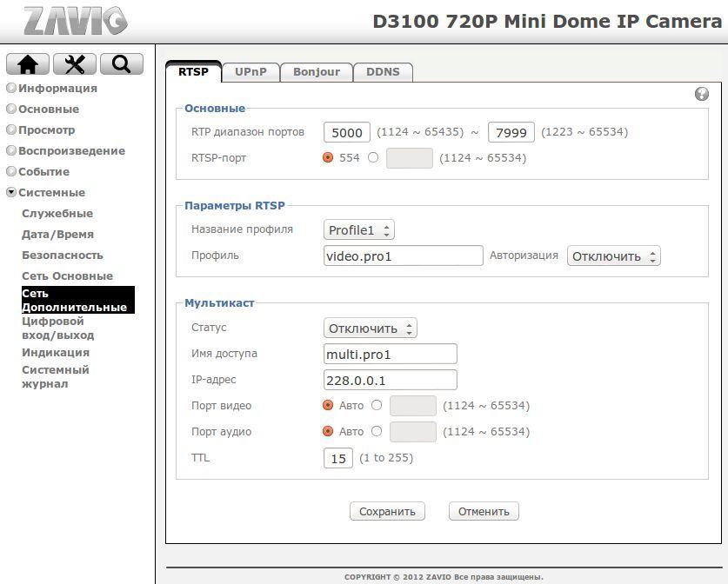Click the ZAVIO logo
Viewport: 728px width, 584px height.
76,21
